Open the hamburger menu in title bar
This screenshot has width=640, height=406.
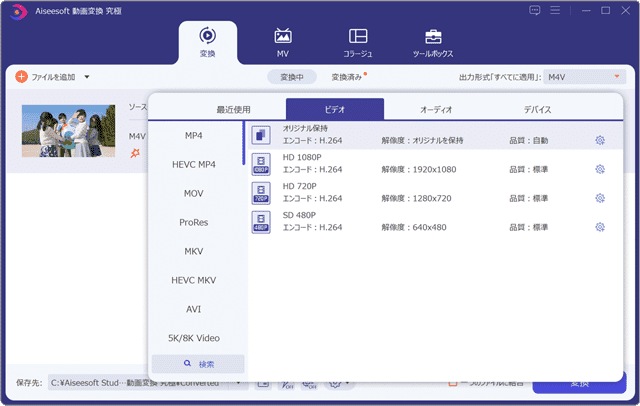[x=555, y=10]
